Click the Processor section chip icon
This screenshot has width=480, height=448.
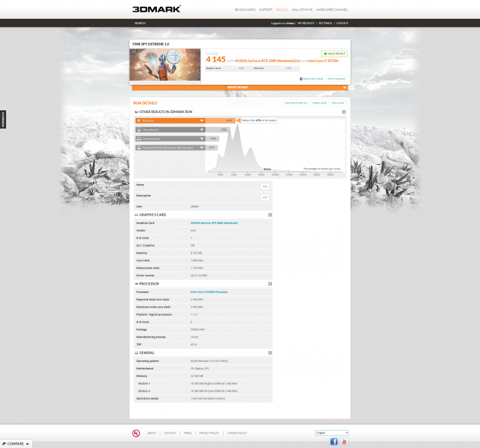coord(136,284)
